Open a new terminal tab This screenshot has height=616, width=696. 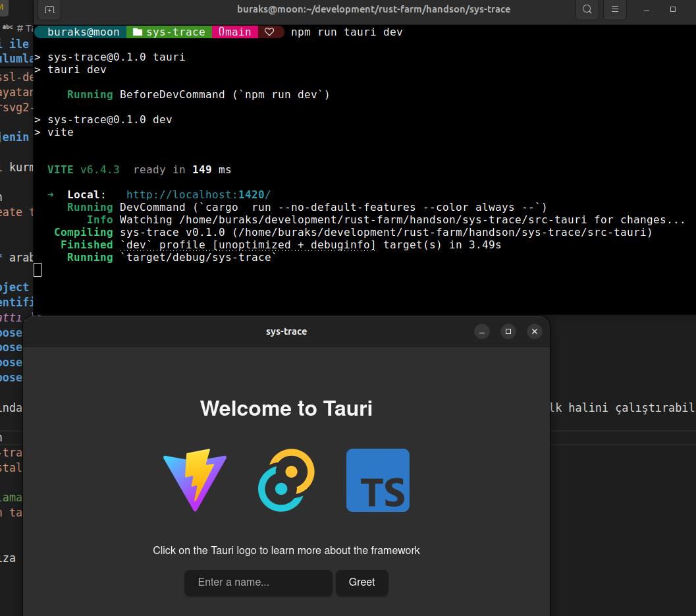coord(50,9)
